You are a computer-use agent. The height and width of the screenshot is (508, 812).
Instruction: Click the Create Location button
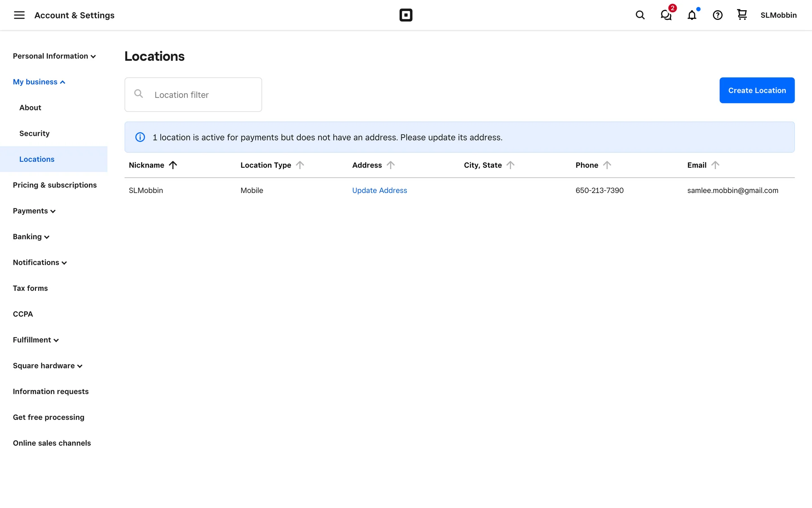click(757, 90)
